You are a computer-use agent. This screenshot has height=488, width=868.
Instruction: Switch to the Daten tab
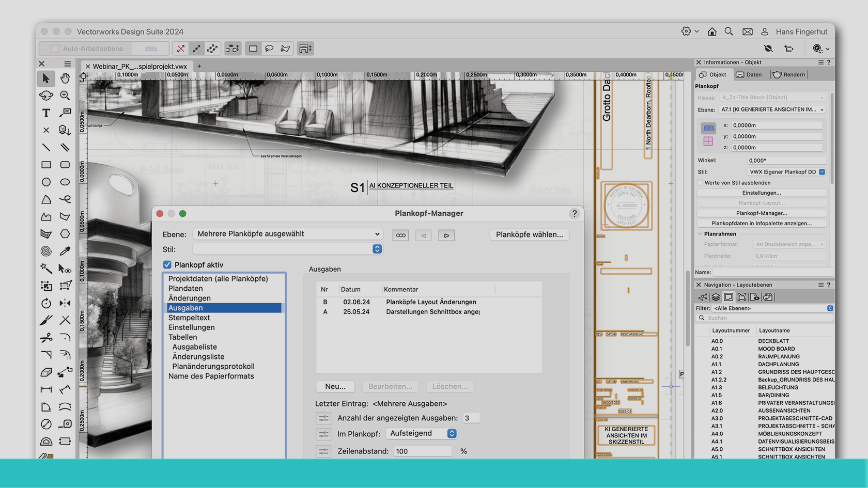click(x=749, y=74)
